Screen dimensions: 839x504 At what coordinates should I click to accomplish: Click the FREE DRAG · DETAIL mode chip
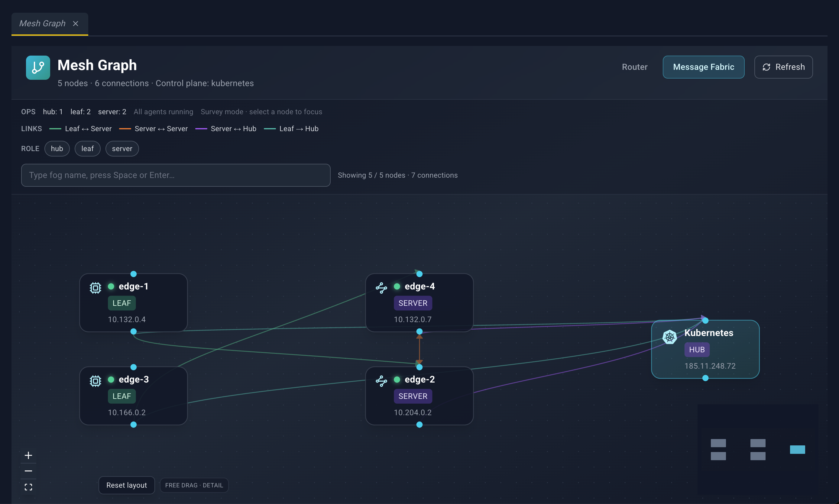pyautogui.click(x=194, y=485)
